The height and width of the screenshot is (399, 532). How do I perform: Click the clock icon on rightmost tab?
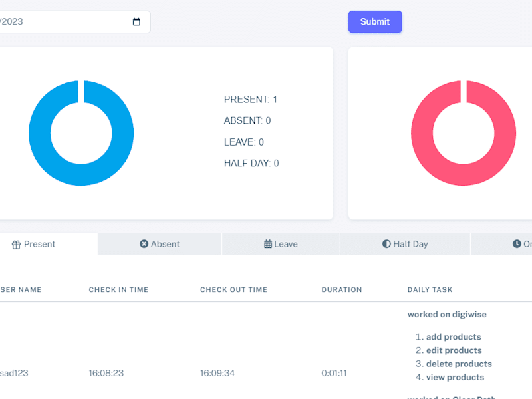517,244
